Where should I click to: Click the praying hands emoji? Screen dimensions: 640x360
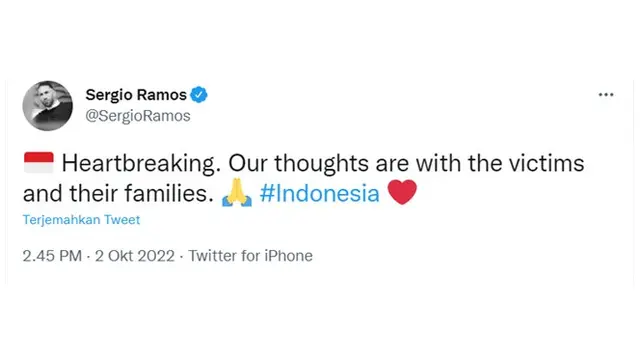237,192
